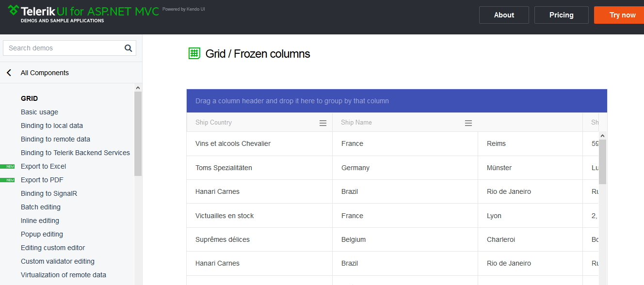The image size is (644, 285).
Task: Open the Basic usage demo
Action: tap(39, 112)
